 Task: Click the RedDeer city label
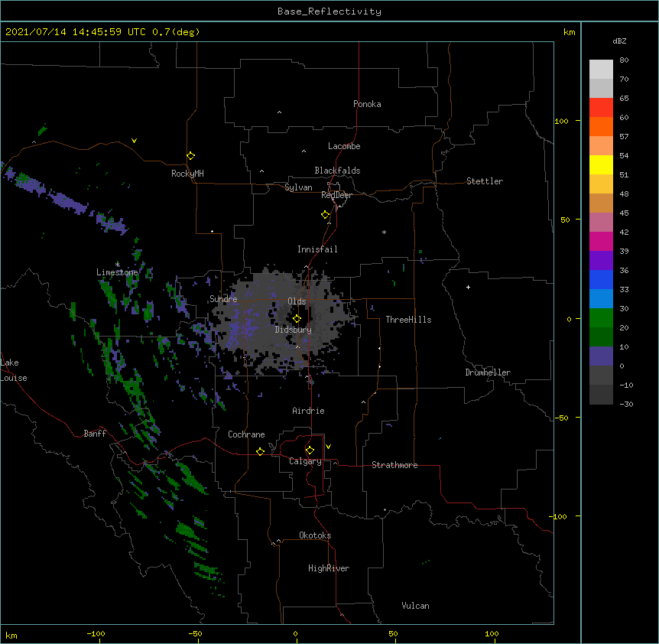point(336,195)
